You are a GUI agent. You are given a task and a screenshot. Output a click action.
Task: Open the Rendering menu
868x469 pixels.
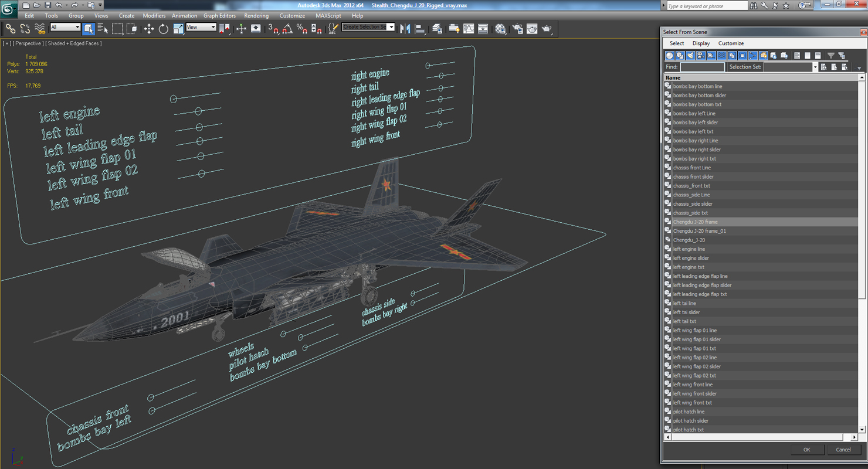256,16
